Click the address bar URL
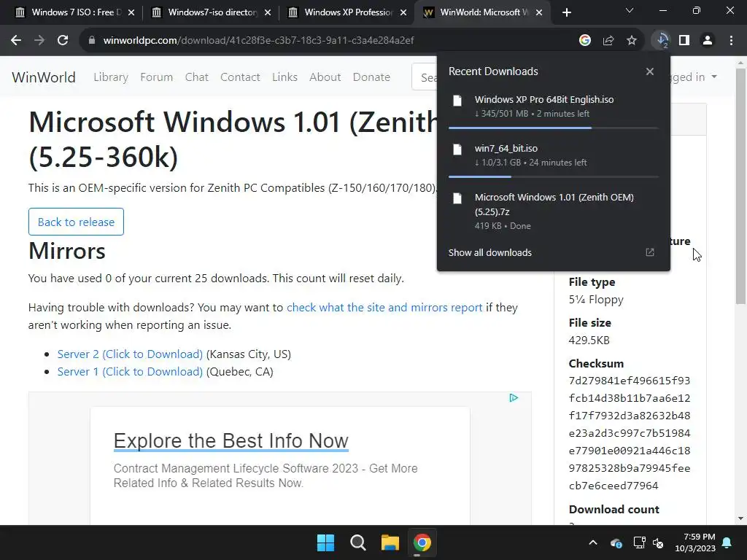Screen dimensions: 747x560 tap(258, 41)
